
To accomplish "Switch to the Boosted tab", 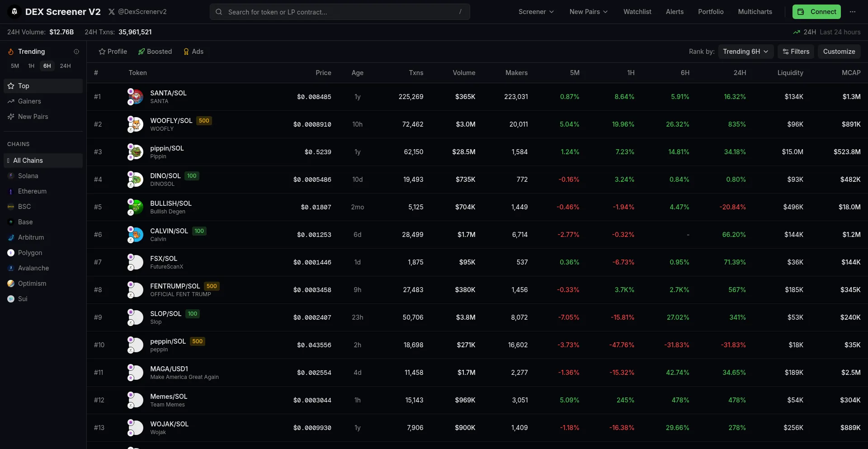I will tap(155, 52).
